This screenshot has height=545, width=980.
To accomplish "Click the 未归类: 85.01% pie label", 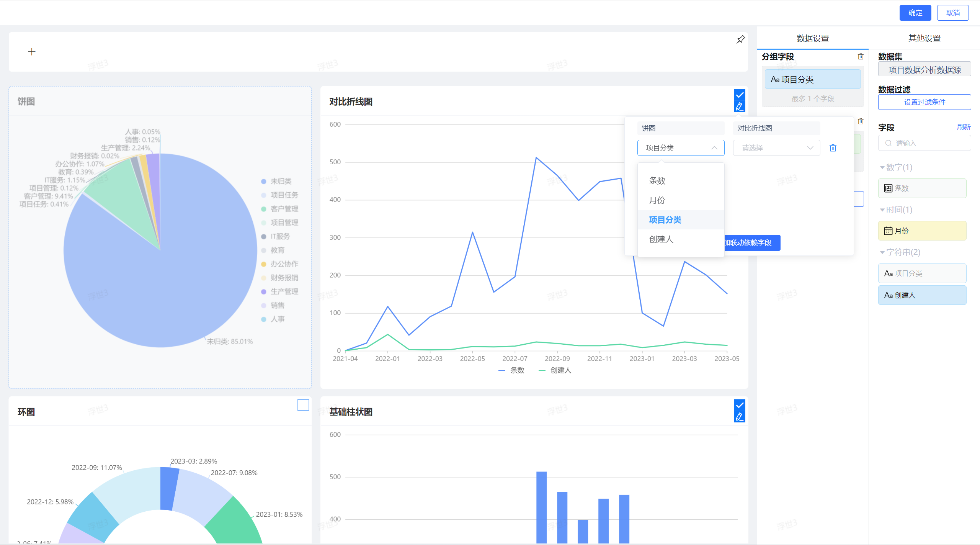I will (x=230, y=341).
